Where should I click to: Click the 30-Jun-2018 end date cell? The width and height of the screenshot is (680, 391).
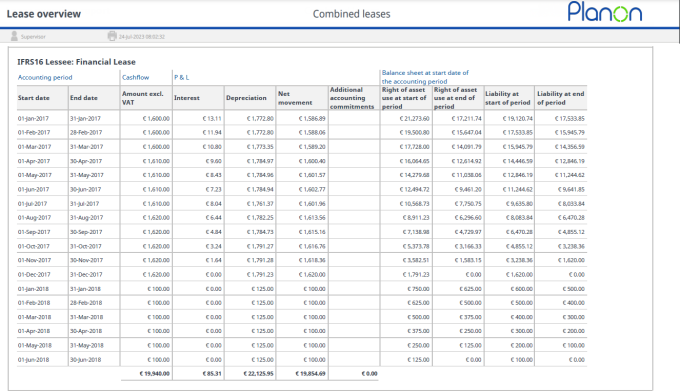coord(85,360)
